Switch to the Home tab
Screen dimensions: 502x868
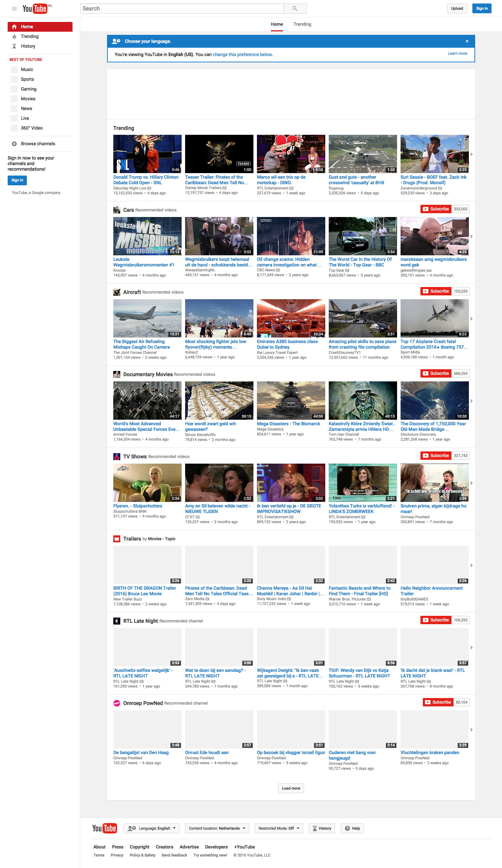(x=277, y=24)
